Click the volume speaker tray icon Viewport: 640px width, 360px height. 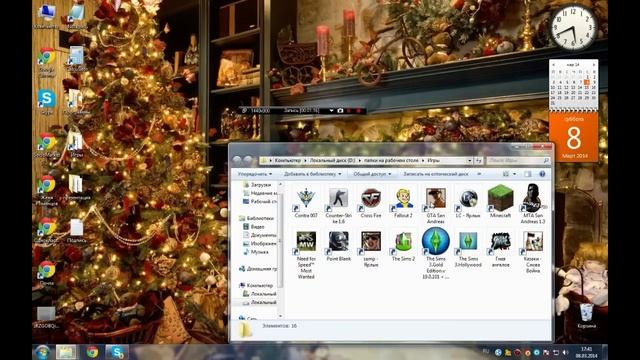point(565,352)
